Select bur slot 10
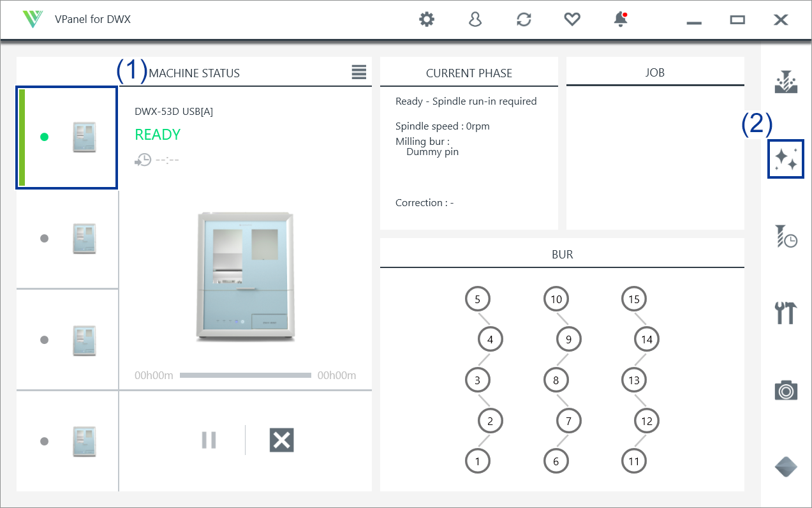Screen dimensions: 812x508 (556, 299)
